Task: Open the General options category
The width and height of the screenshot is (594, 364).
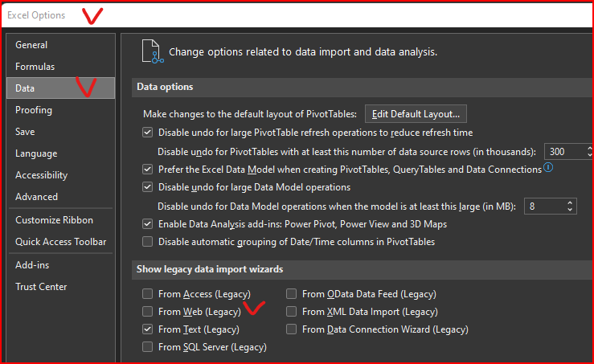Action: (x=60, y=45)
